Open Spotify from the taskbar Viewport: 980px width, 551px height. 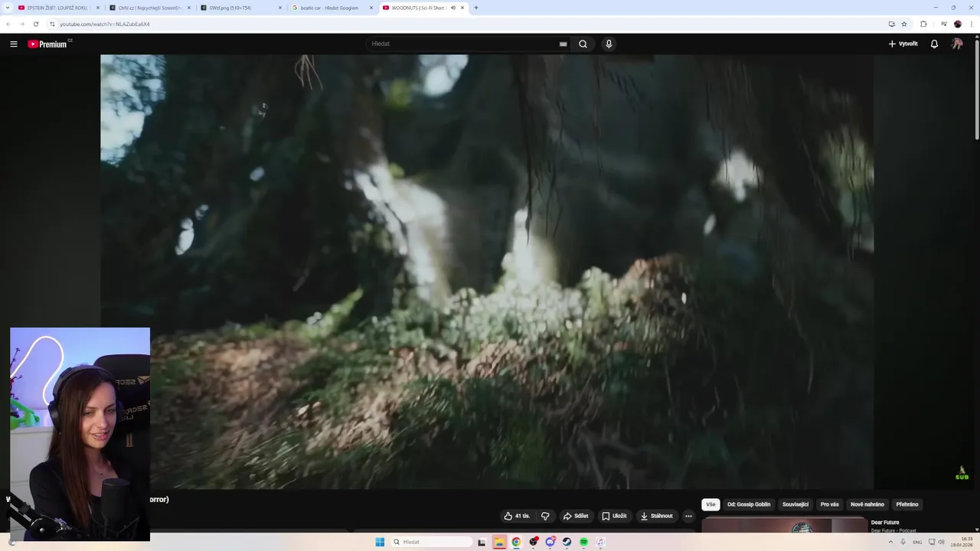coord(583,542)
